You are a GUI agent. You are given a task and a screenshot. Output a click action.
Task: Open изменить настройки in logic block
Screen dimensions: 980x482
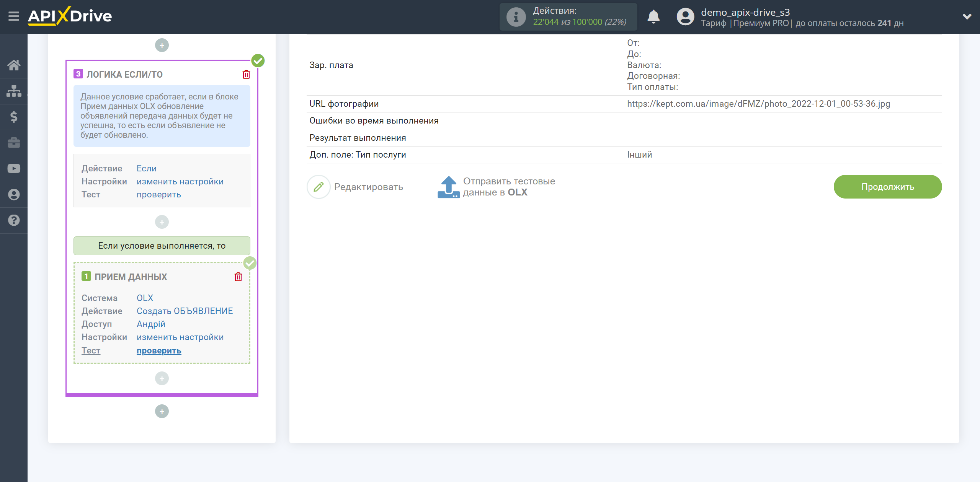pyautogui.click(x=180, y=181)
